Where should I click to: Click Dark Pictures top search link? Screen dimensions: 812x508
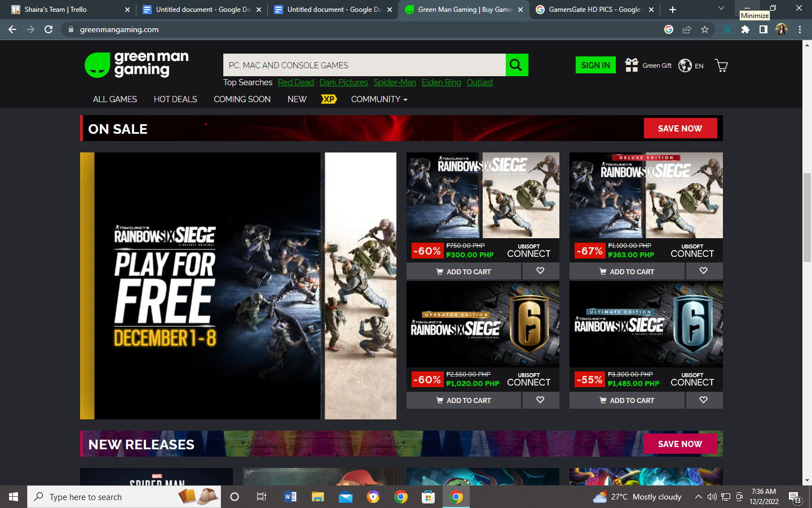[343, 82]
